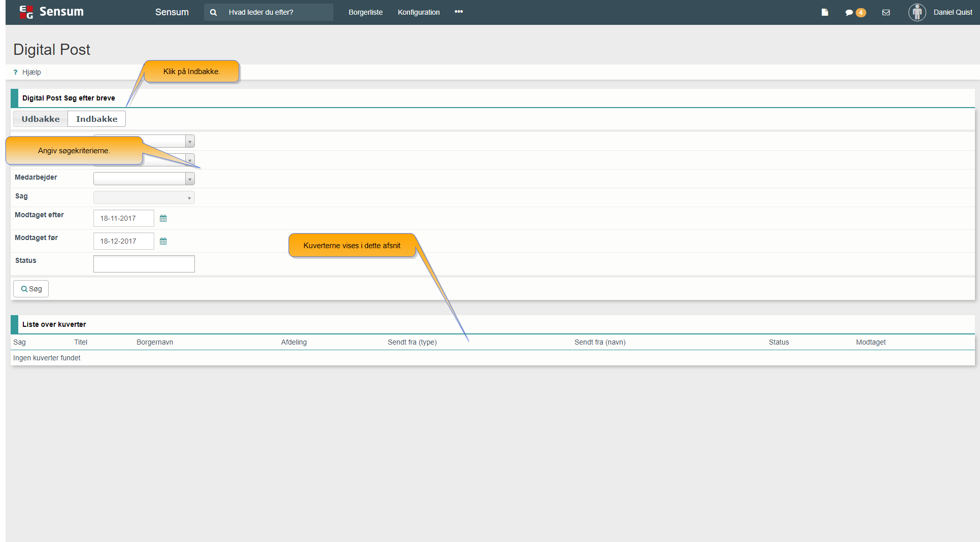Click the Status input field

click(144, 264)
